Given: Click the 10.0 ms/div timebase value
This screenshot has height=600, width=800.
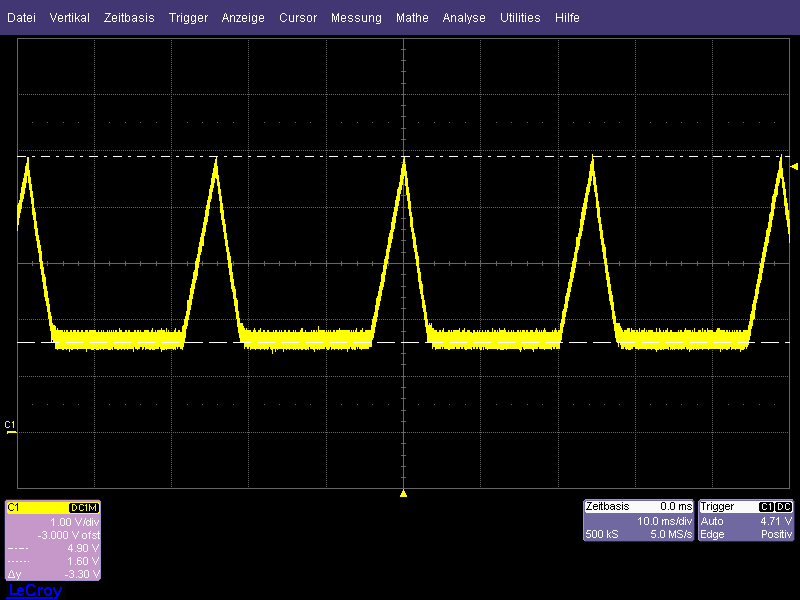Looking at the screenshot, I should [664, 521].
